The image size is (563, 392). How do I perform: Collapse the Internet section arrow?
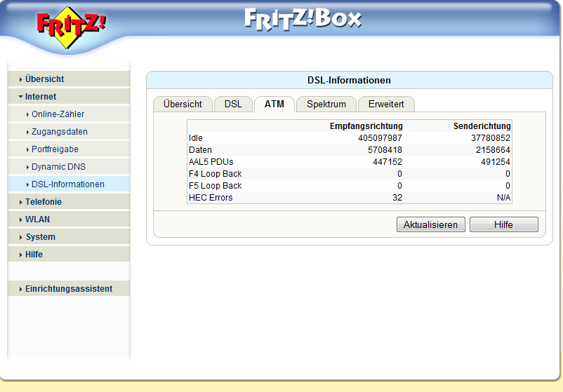tap(20, 97)
